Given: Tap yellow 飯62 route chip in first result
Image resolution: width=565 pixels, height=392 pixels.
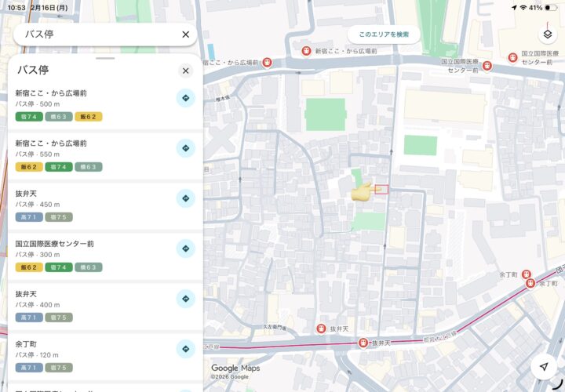Looking at the screenshot, I should (x=89, y=117).
